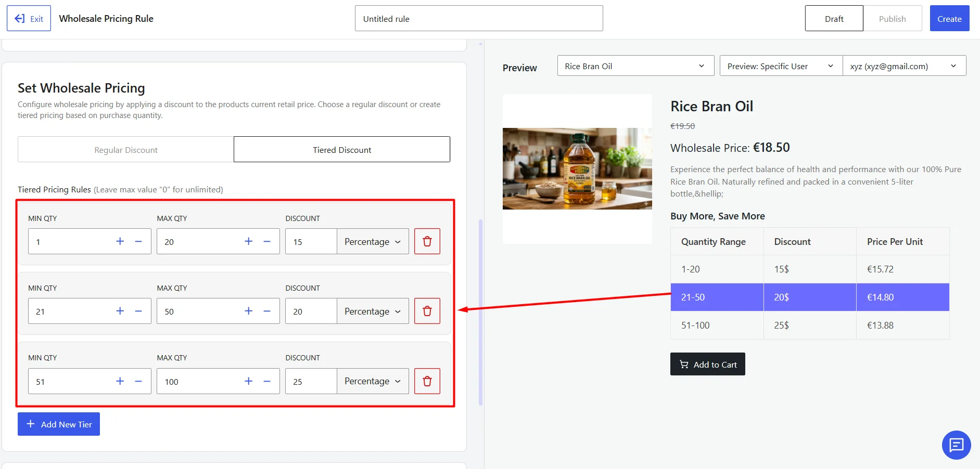Increase max qty plus in 51-100 tier
Image resolution: width=980 pixels, height=469 pixels.
[x=249, y=381]
